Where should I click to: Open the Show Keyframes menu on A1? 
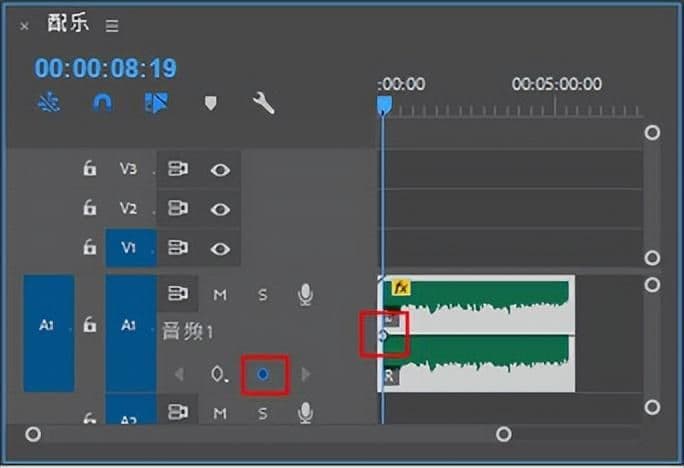(x=220, y=375)
